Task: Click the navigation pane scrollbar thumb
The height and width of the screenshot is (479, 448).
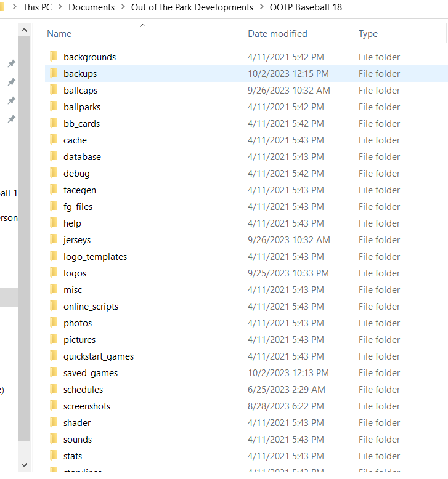Action: [25, 239]
